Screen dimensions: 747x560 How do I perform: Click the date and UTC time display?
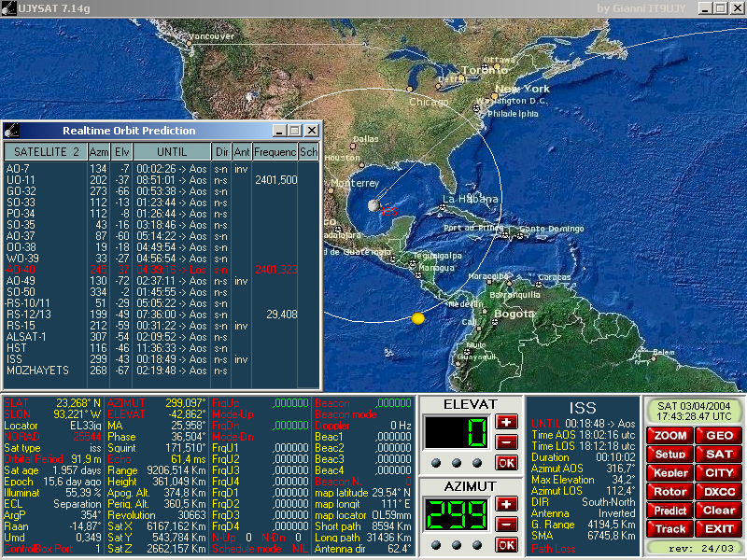(x=694, y=411)
